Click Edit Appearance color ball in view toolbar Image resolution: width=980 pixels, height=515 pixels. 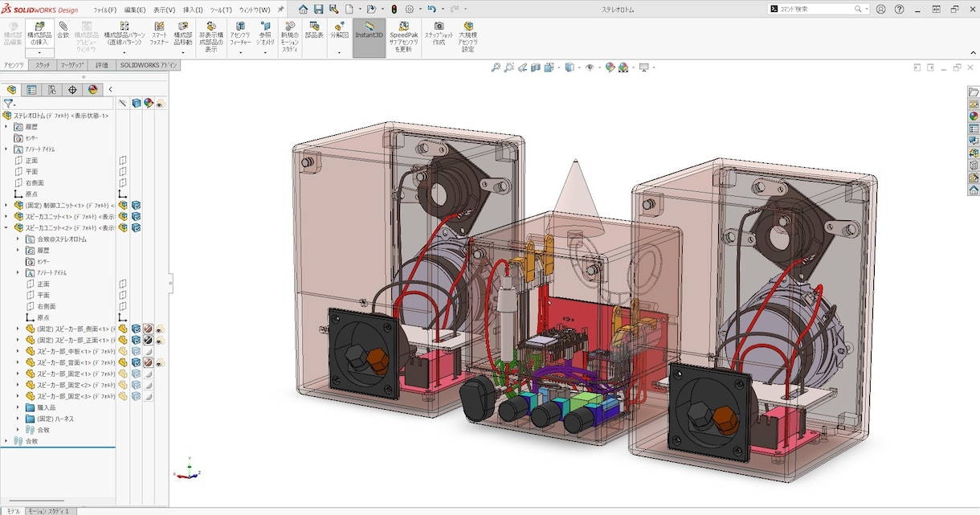(610, 67)
